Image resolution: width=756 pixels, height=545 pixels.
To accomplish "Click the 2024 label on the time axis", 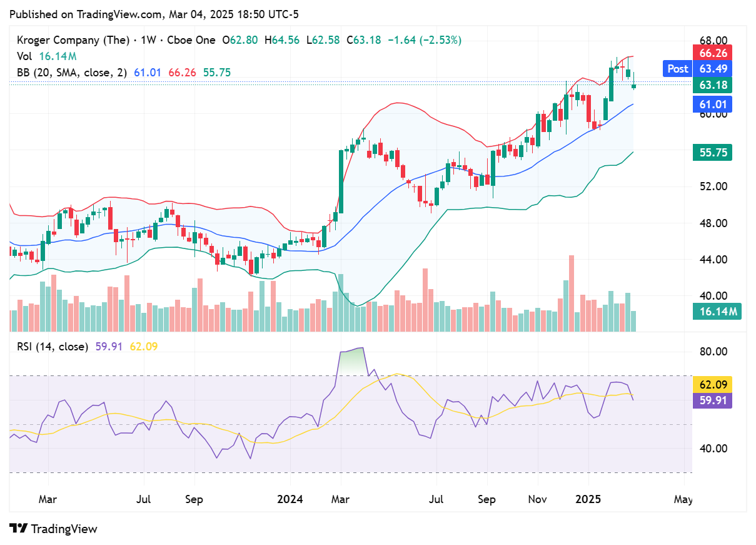I will pos(290,499).
